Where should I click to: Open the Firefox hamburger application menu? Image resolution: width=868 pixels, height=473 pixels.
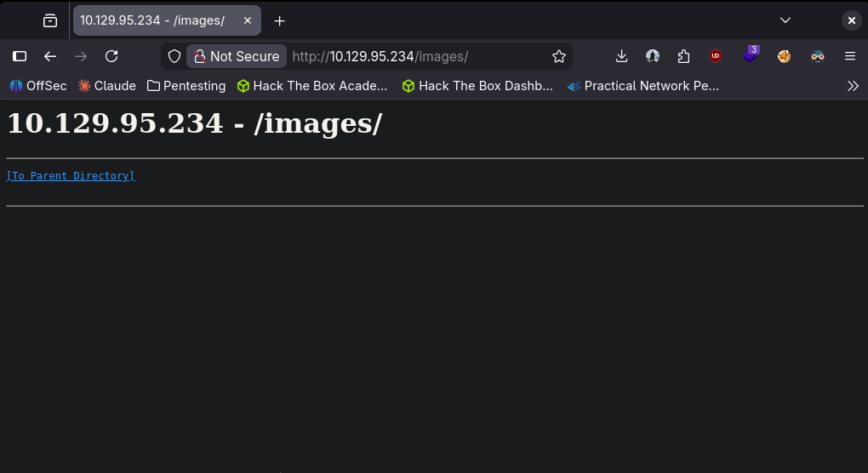tap(849, 56)
